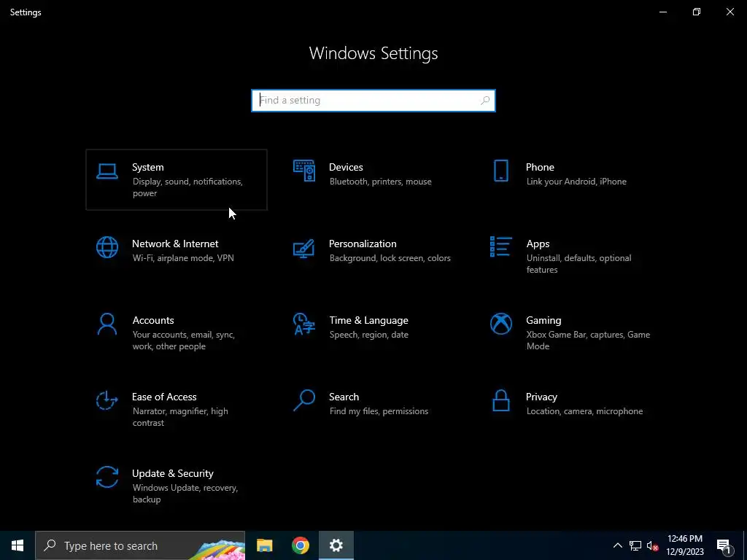Select the Search magnifier icon in categories

[304, 400]
